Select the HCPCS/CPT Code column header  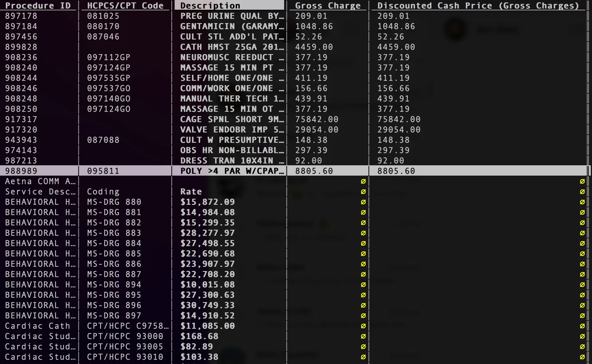pos(125,5)
